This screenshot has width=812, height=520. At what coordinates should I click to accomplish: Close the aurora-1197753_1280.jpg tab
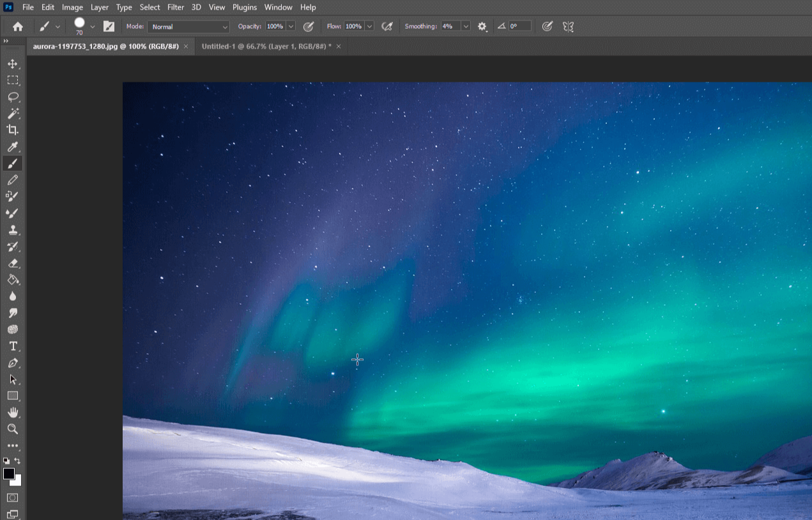(186, 47)
